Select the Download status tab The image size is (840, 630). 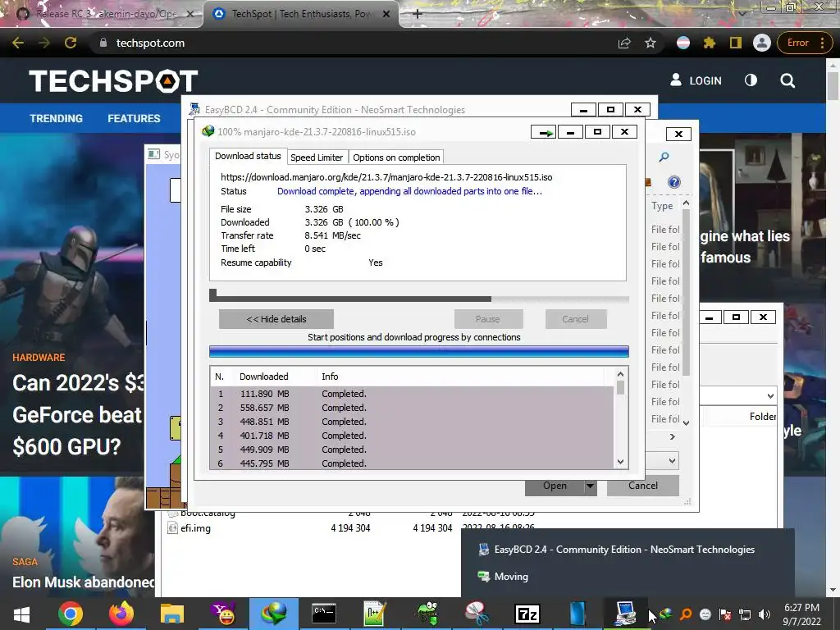(248, 156)
